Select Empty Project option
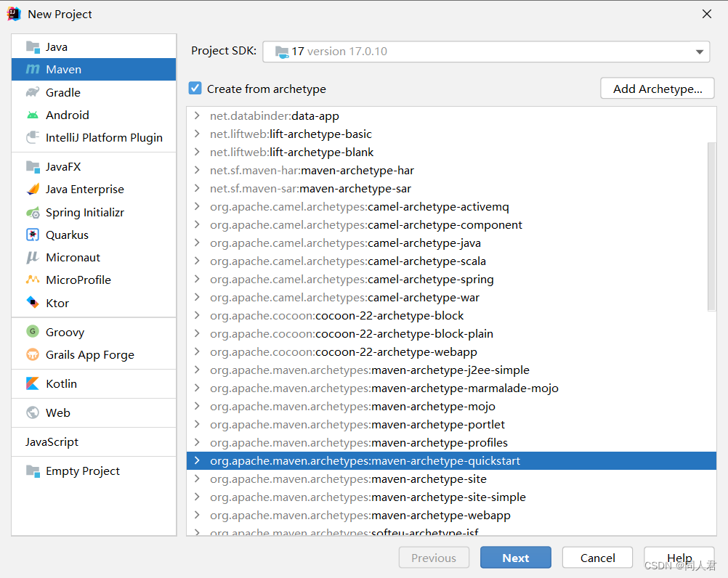This screenshot has width=728, height=578. pos(94,471)
